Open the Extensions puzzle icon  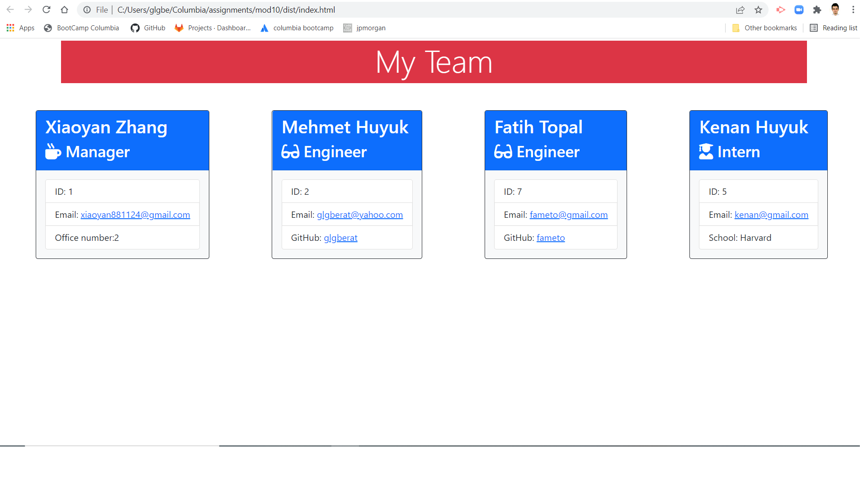click(817, 9)
